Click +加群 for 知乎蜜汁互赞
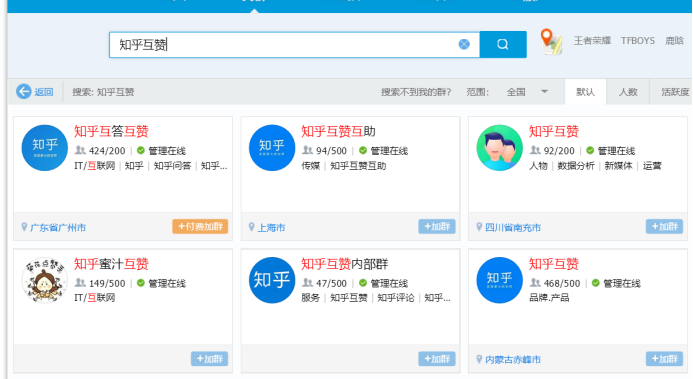Image resolution: width=693 pixels, height=379 pixels. click(x=209, y=359)
